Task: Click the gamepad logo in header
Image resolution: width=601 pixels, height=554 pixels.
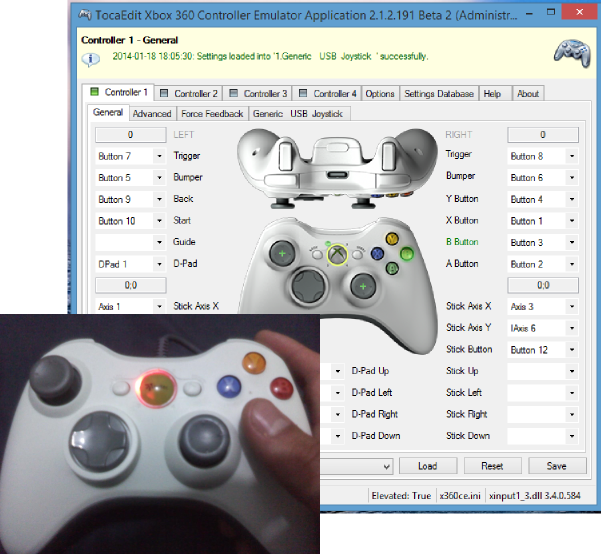Action: tap(573, 53)
